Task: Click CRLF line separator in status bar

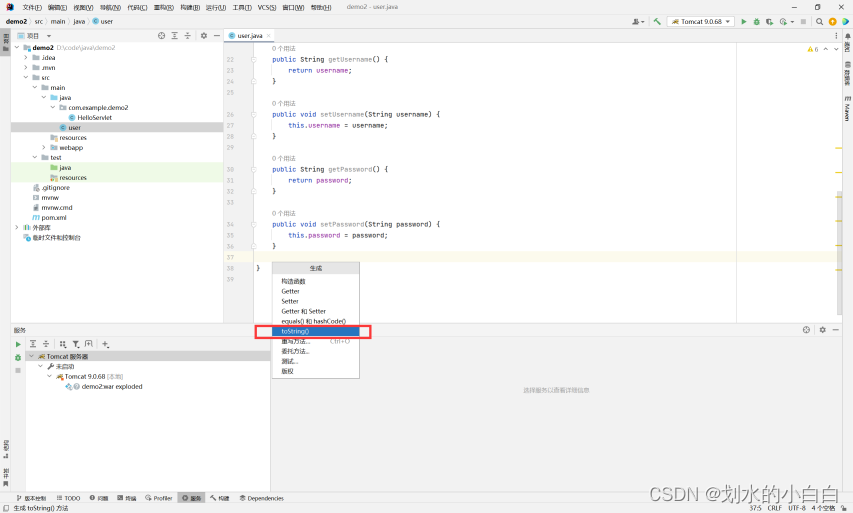Action: click(775, 508)
